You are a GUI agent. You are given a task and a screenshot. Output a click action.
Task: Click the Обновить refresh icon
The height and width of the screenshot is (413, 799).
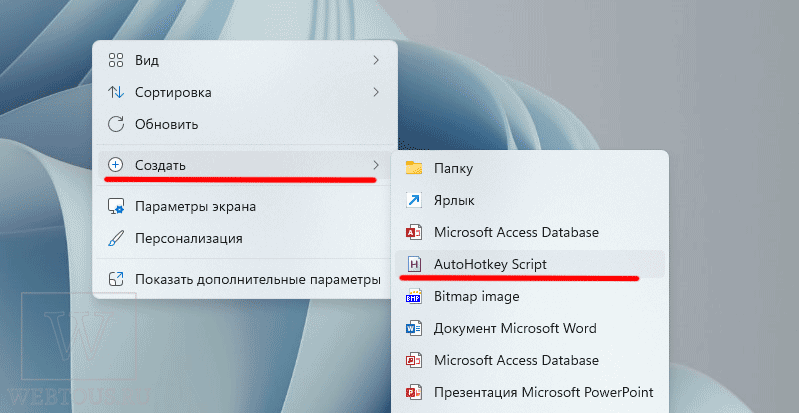116,124
